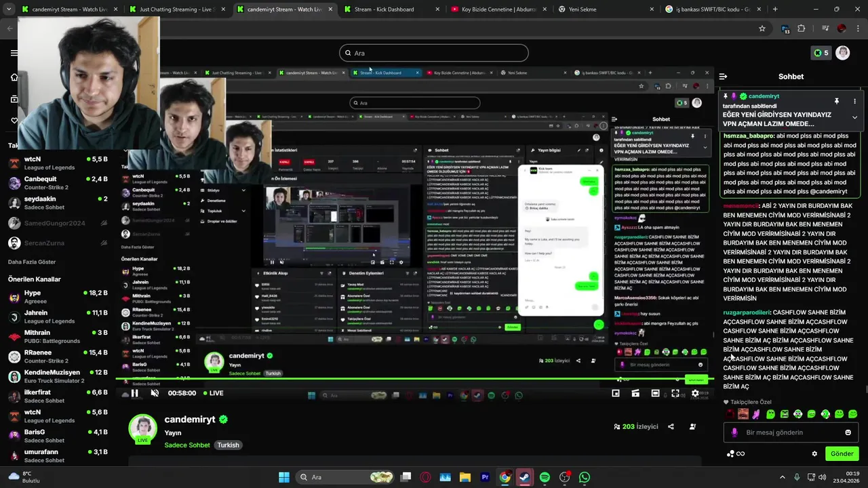Bookmark this page with the star icon
868x488 pixels.
pyautogui.click(x=762, y=28)
